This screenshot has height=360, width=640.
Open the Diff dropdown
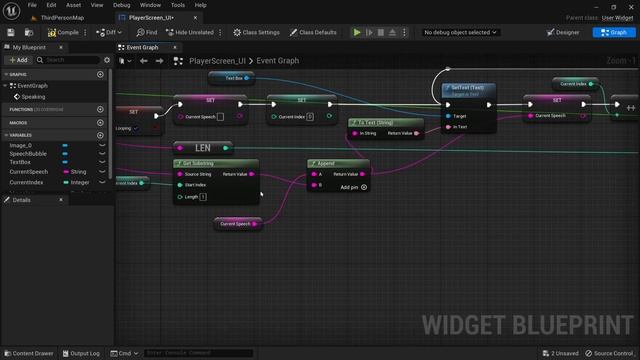pyautogui.click(x=109, y=32)
